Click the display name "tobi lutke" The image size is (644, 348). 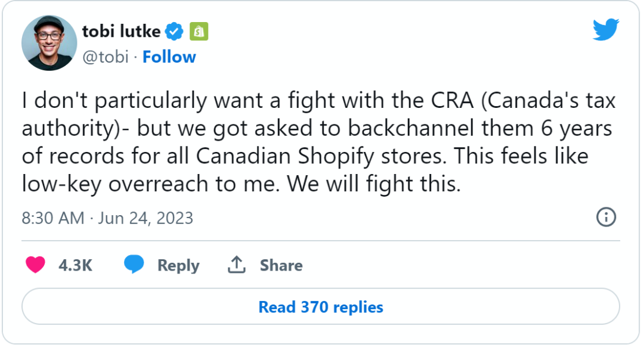(121, 31)
